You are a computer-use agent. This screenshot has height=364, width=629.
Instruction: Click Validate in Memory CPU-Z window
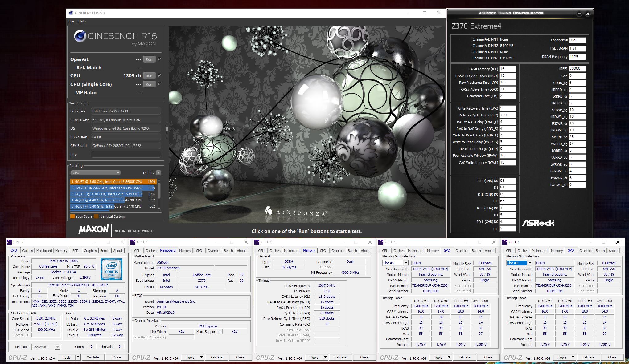[340, 357]
